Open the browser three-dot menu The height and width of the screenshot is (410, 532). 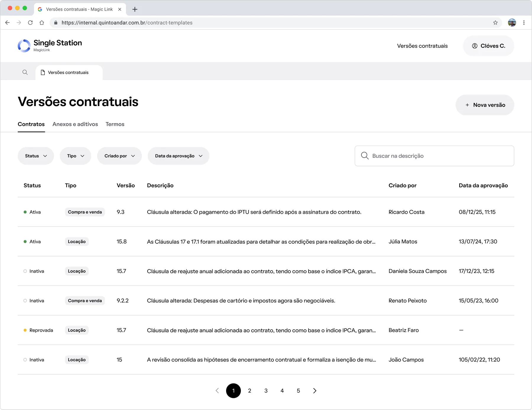tap(524, 23)
